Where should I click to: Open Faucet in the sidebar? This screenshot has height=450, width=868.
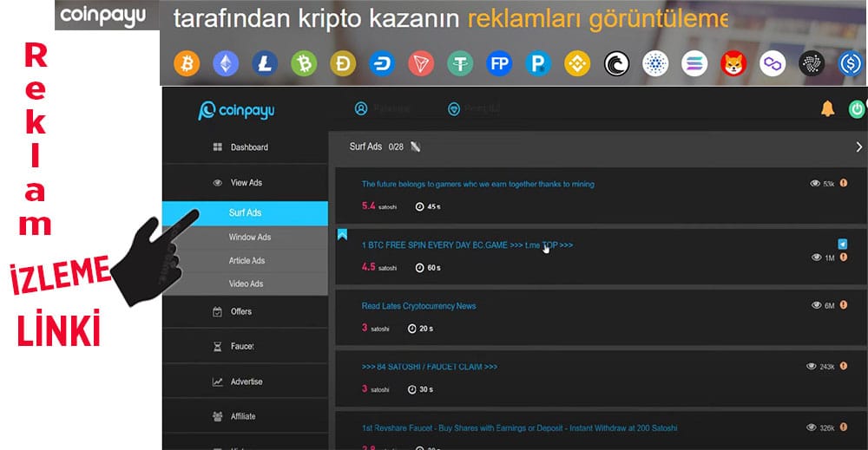click(246, 346)
